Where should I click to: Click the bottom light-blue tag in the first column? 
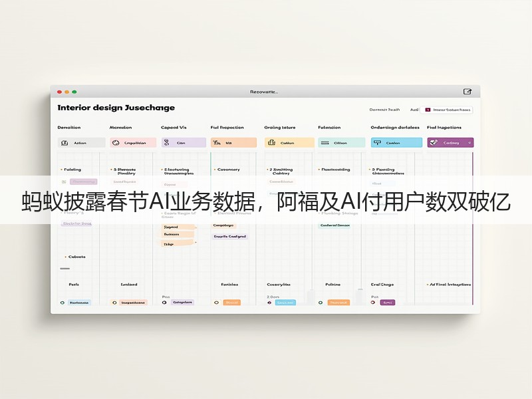[79, 303]
